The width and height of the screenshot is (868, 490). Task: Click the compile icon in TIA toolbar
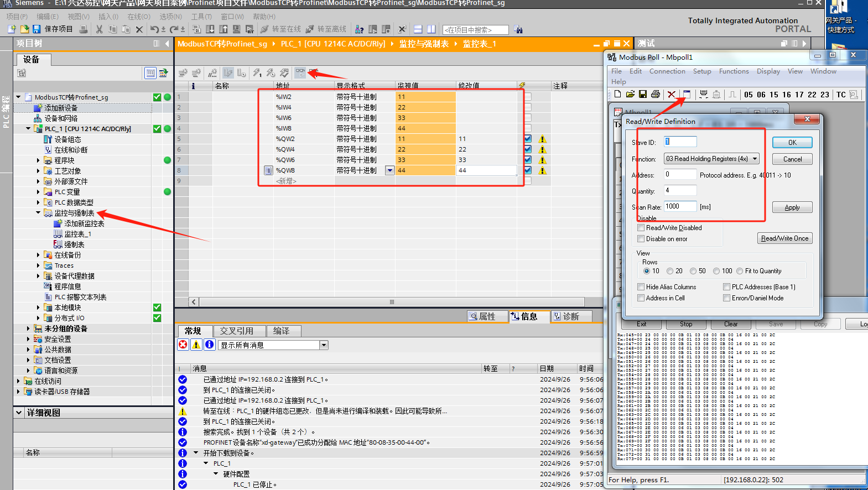197,29
